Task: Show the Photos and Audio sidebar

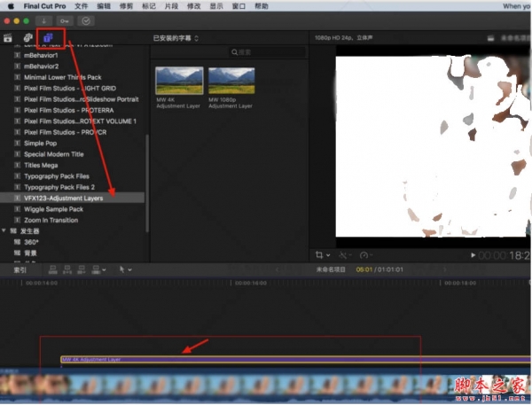Action: (27, 38)
